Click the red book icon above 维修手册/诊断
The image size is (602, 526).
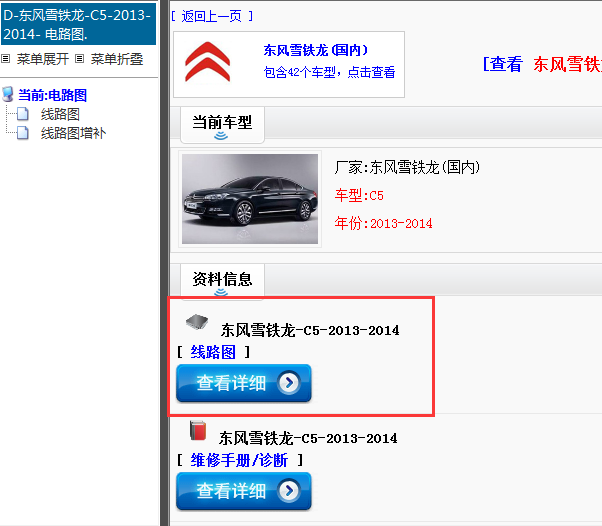pyautogui.click(x=198, y=432)
